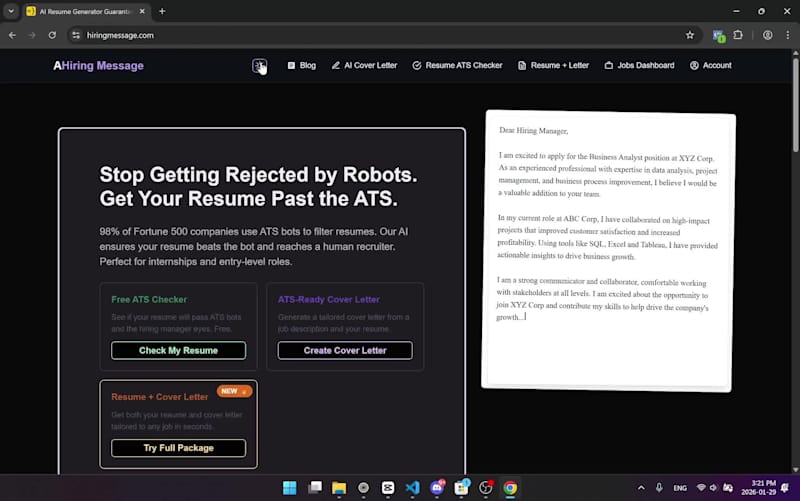The height and width of the screenshot is (501, 800).
Task: Open the Blog page
Action: pyautogui.click(x=302, y=65)
